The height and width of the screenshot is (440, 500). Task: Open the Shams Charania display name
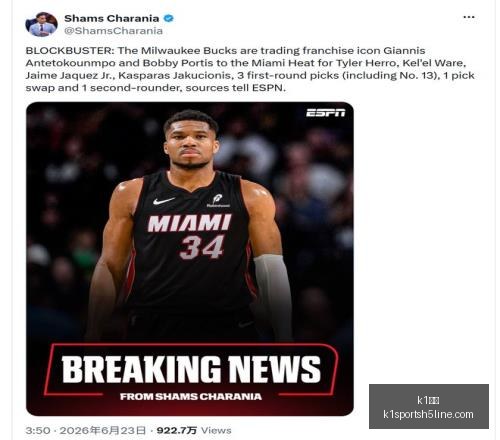[x=112, y=18]
